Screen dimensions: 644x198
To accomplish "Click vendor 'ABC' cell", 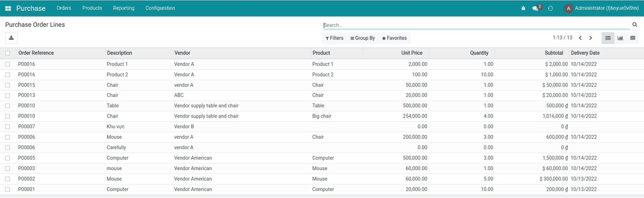I will coord(179,96).
